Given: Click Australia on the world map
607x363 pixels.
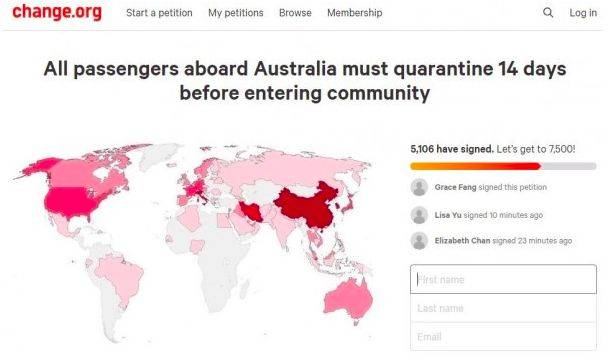Looking at the screenshot, I should click(x=348, y=299).
